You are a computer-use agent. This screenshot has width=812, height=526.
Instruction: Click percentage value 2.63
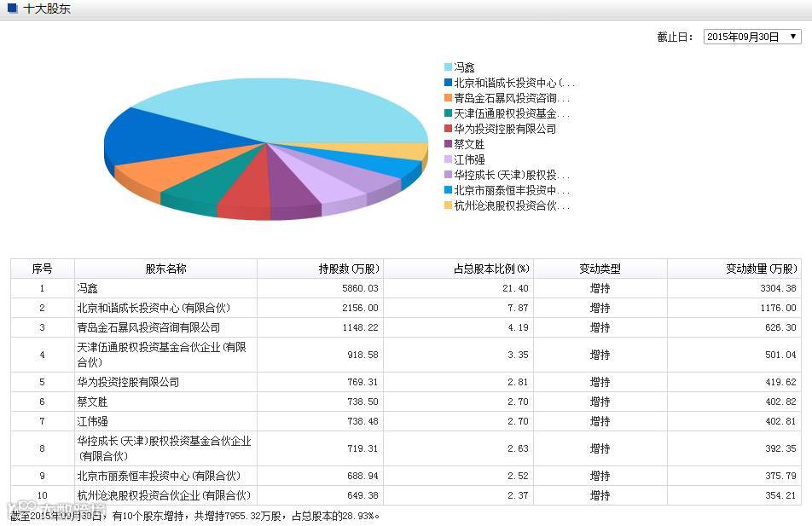(x=518, y=448)
